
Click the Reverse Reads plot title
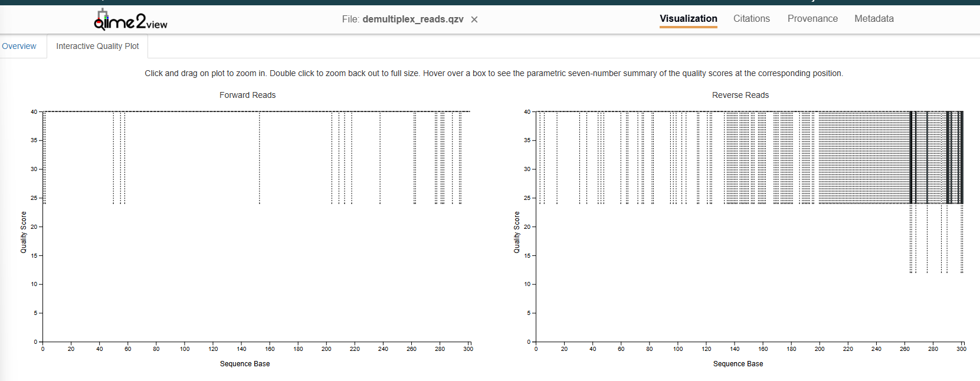(x=740, y=95)
